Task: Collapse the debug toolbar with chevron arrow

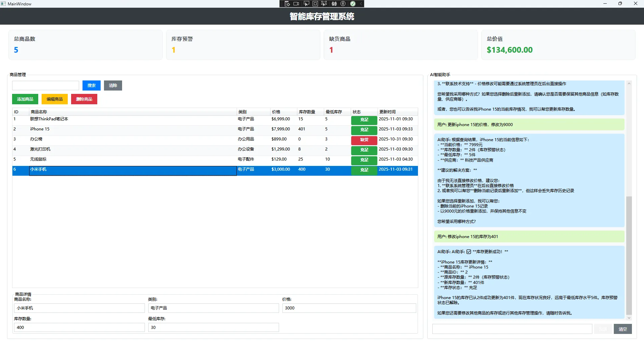Action: coord(361,4)
